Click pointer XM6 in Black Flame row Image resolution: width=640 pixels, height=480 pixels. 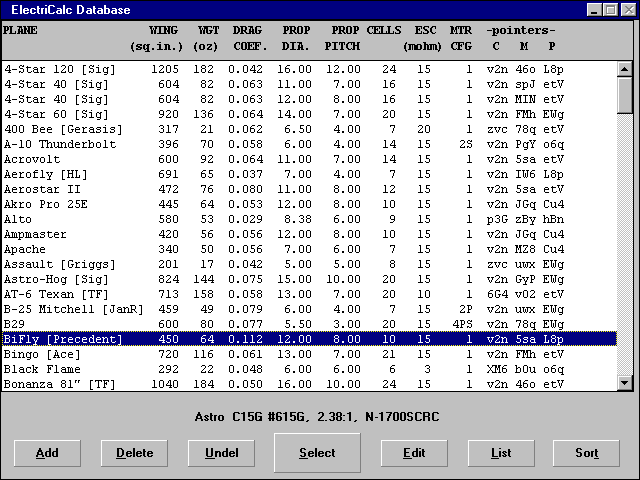497,369
